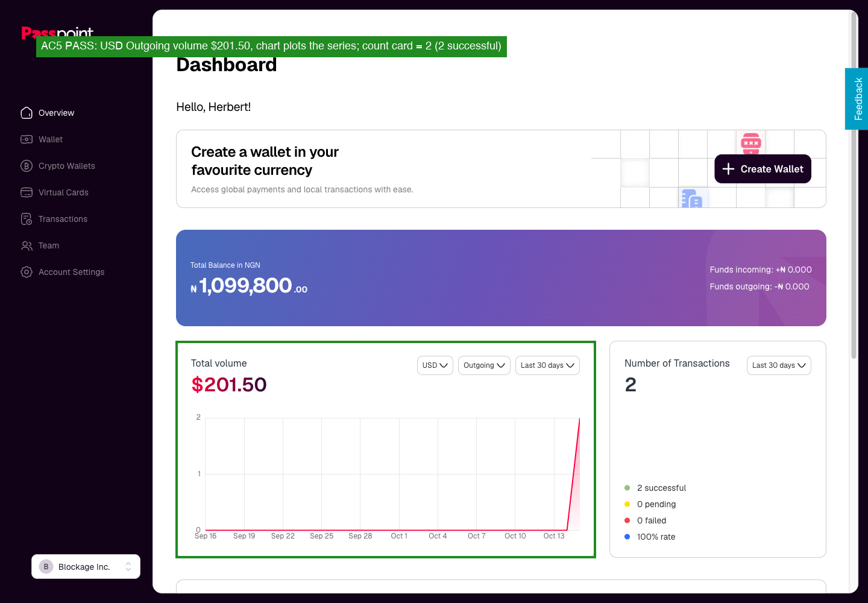Click the $201.50 total volume value
Viewport: 868px width, 603px height.
[x=229, y=385]
